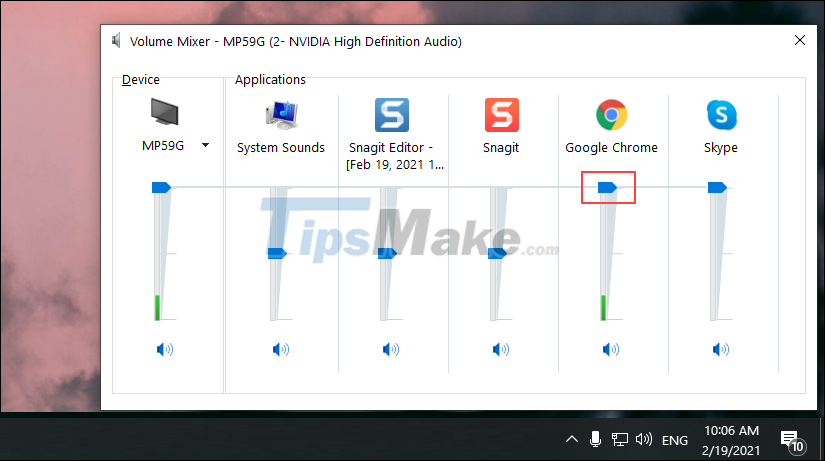Click the Skype icon in mixer
The height and width of the screenshot is (461, 825).
[721, 115]
